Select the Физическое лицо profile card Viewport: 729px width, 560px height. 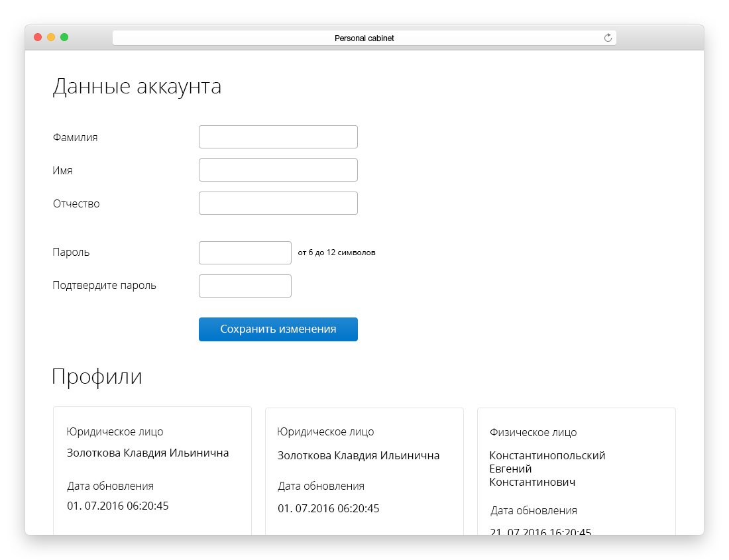point(576,471)
